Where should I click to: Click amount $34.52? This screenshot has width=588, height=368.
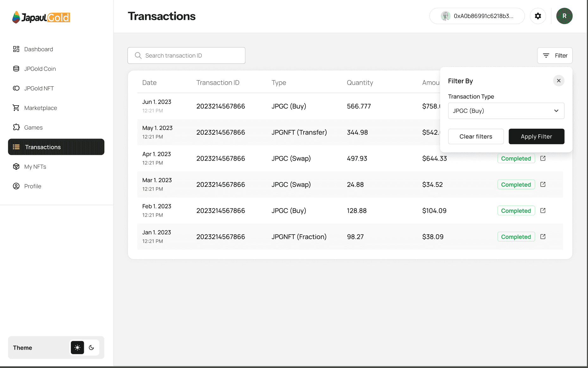(x=432, y=185)
